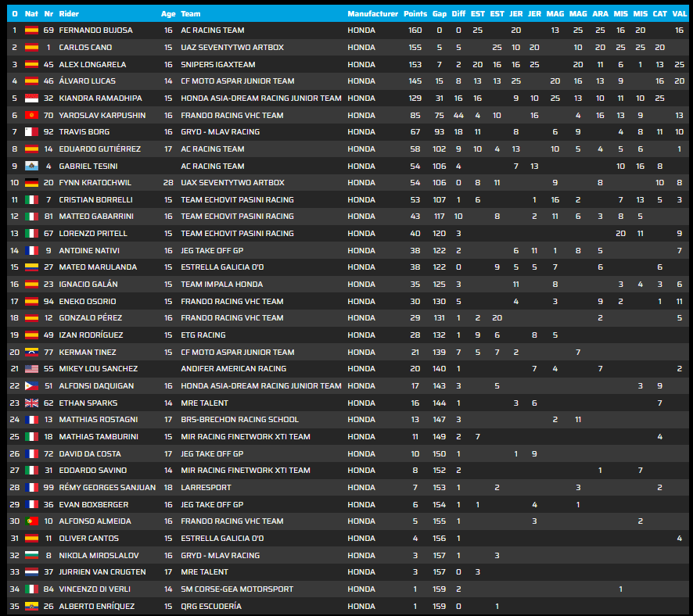Click the Spanish flag beside Oliver Cantos
This screenshot has width=693, height=616.
click(31, 539)
